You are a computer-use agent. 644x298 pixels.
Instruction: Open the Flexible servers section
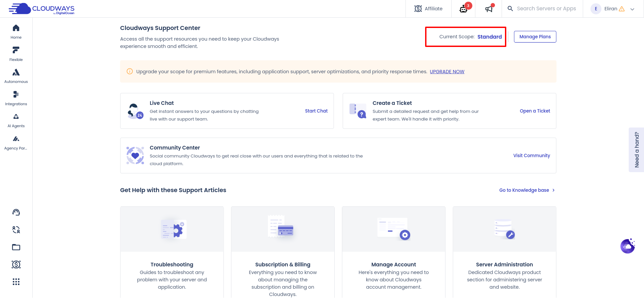[x=16, y=54]
